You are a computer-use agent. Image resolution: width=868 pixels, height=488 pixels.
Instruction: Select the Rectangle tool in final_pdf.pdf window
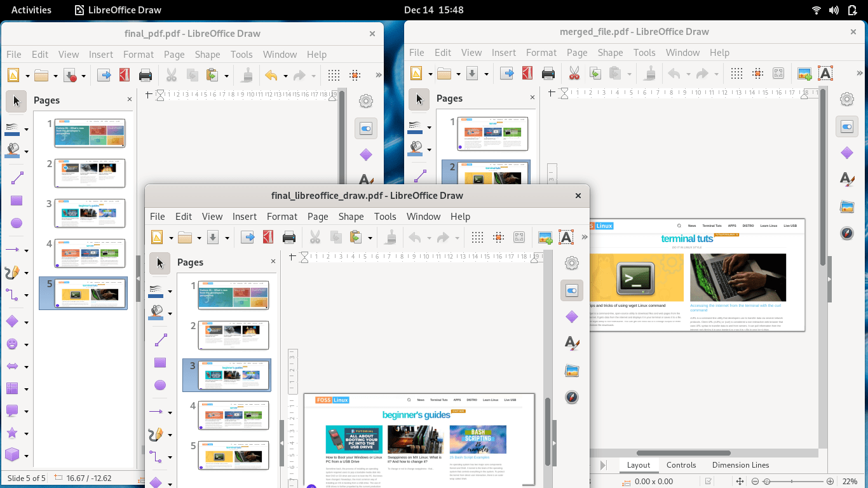pos(17,201)
